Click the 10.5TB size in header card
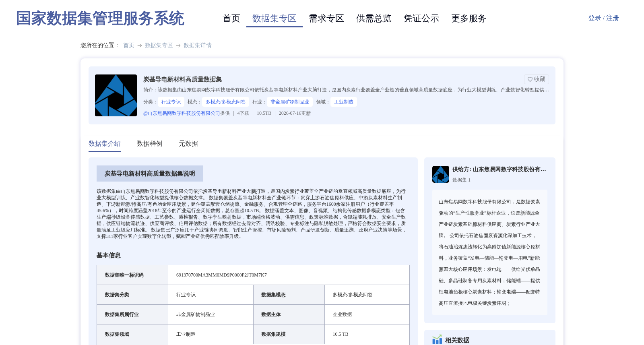Image resolution: width=644 pixels, height=345 pixels. 264,113
